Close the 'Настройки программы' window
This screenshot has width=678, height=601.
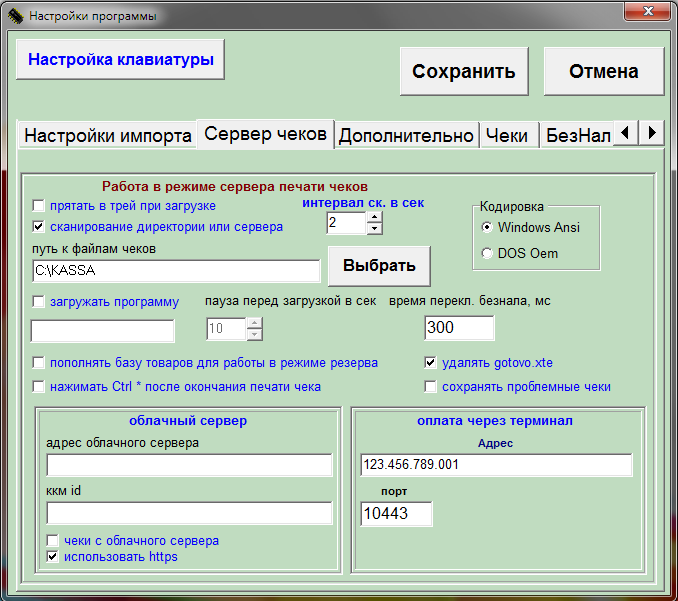coord(647,11)
